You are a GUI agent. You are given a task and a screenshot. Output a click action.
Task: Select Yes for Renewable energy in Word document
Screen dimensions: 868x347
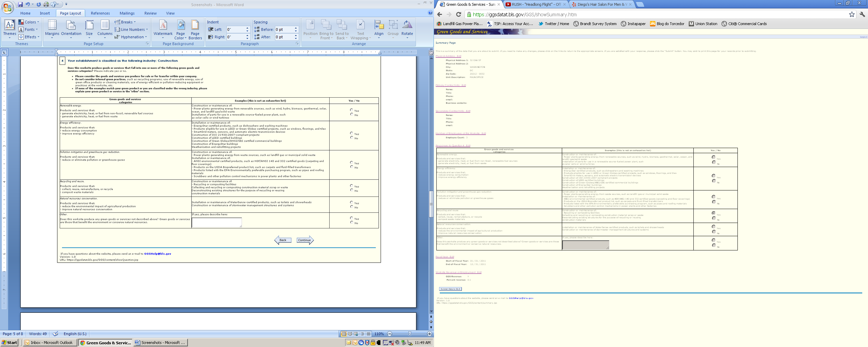point(351,110)
